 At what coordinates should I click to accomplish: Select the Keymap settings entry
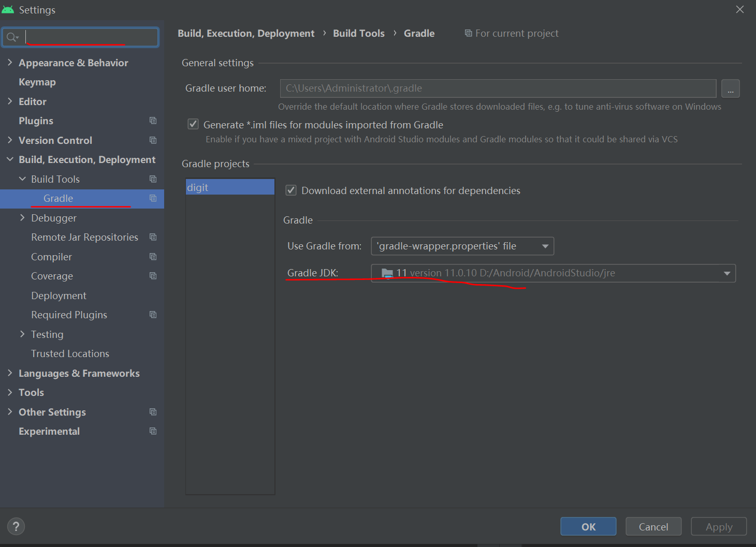click(x=37, y=82)
